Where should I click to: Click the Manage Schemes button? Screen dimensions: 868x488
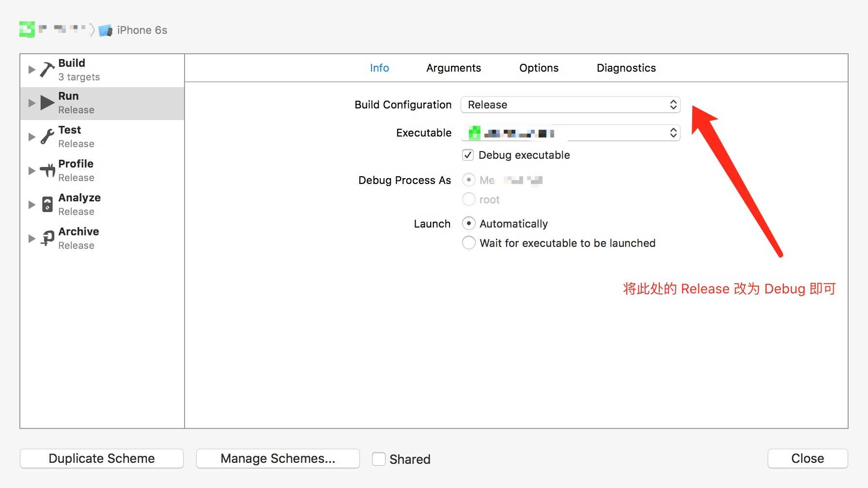tap(278, 458)
